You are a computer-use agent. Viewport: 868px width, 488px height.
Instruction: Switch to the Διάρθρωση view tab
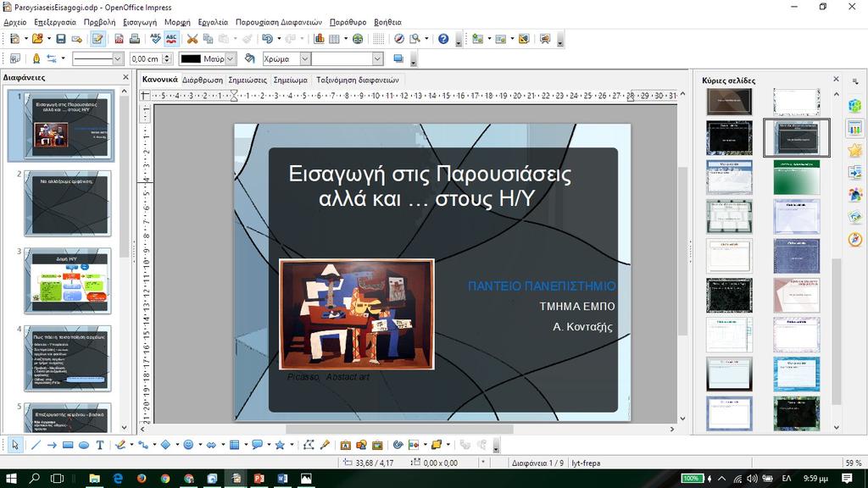[x=203, y=80]
